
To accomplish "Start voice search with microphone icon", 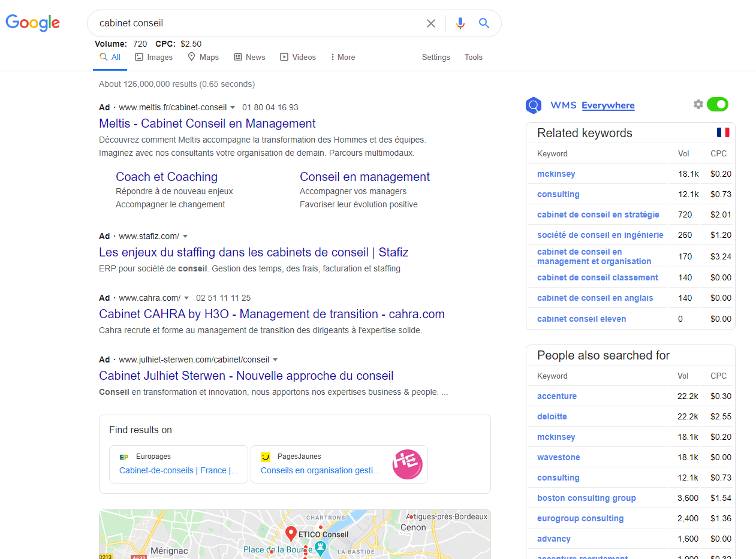I will pos(460,23).
